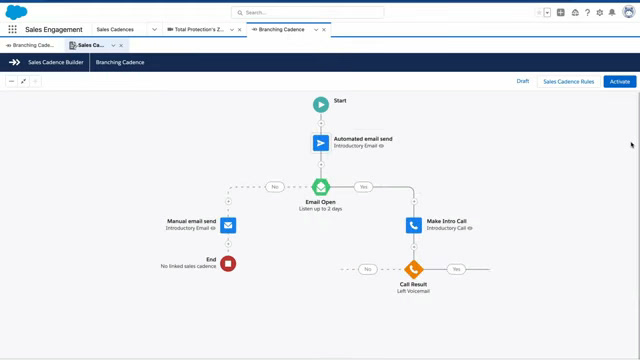This screenshot has width=640, height=360.
Task: Open the Help question mark icon
Action: (587, 13)
